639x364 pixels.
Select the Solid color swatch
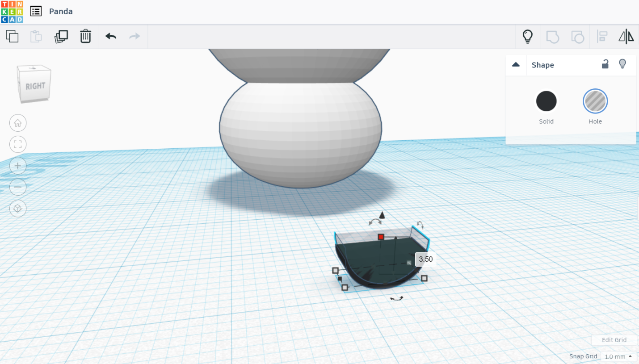[x=546, y=101]
